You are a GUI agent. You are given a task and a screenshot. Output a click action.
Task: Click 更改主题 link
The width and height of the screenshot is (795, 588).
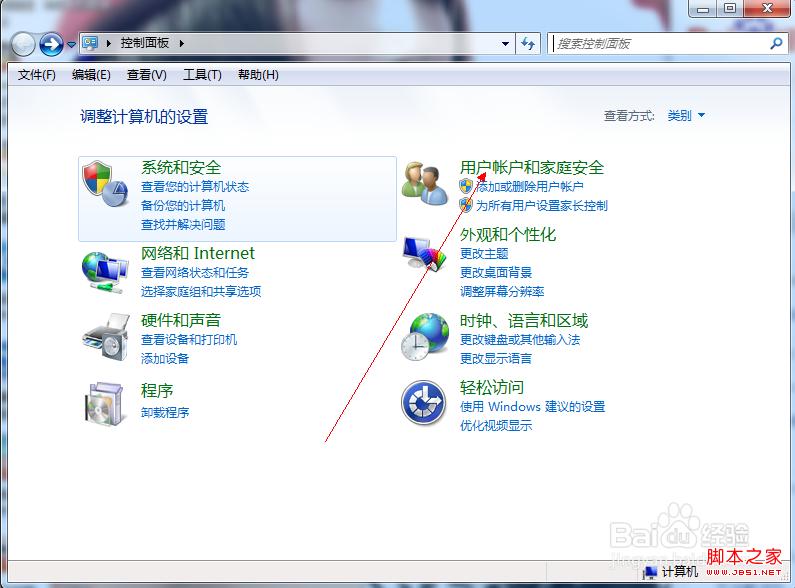[x=484, y=253]
